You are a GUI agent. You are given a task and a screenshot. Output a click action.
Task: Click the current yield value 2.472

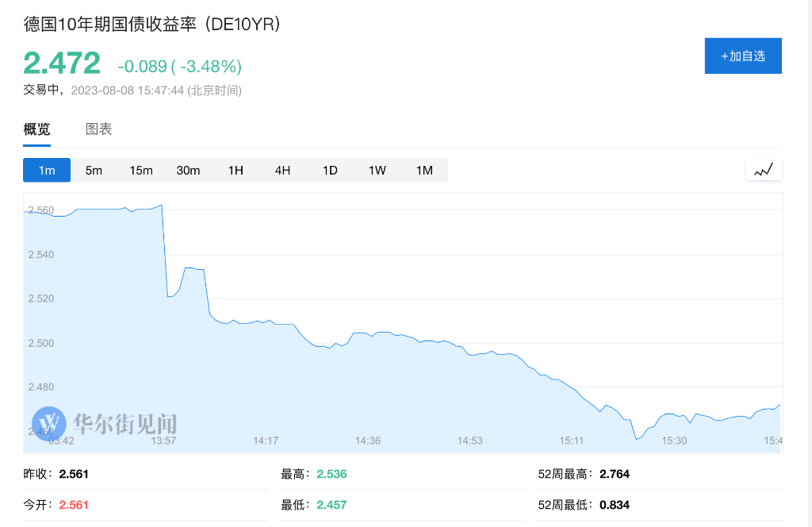pos(62,63)
